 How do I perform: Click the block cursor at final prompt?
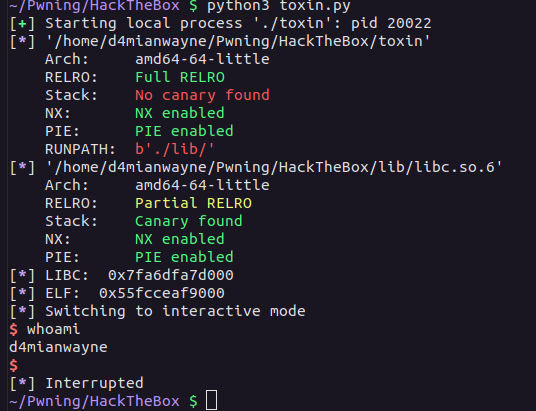point(211,400)
